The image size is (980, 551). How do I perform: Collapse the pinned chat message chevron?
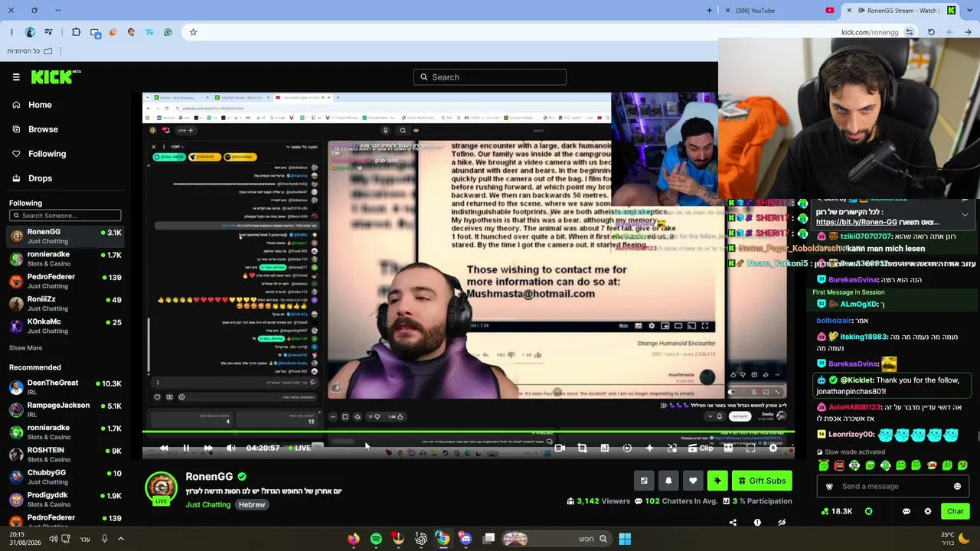pyautogui.click(x=965, y=215)
